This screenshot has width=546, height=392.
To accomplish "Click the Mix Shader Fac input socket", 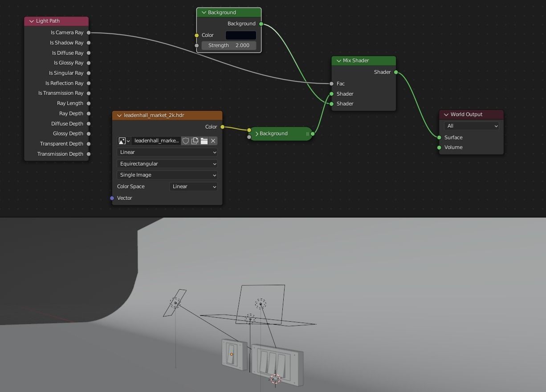I will tap(332, 84).
